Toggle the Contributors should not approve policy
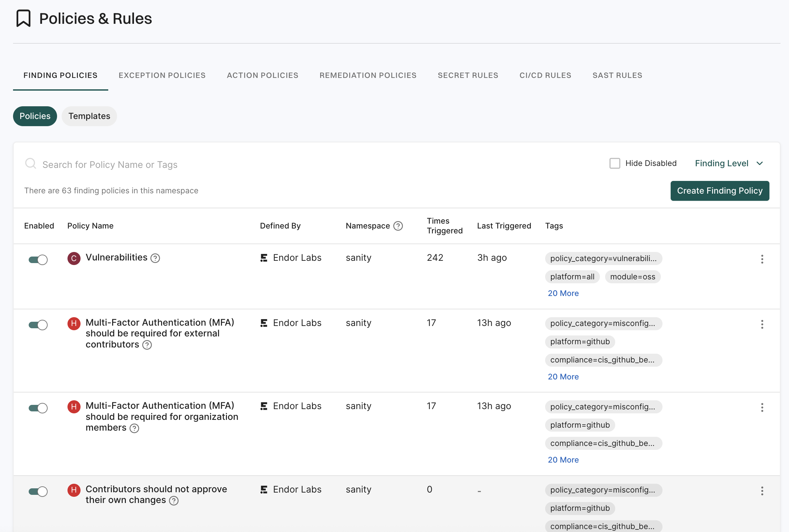Image resolution: width=789 pixels, height=532 pixels. [38, 492]
